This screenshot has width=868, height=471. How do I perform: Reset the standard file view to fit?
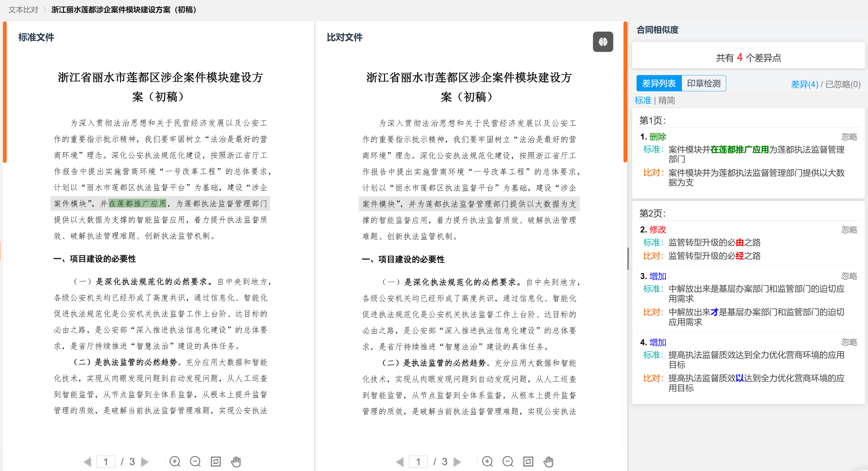click(x=216, y=461)
